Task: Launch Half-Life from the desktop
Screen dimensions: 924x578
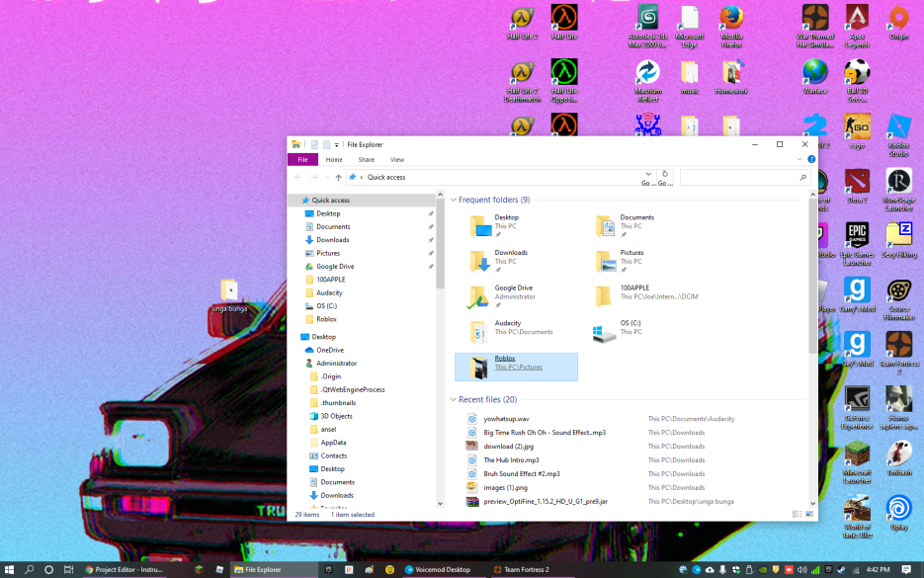Action: coord(565,22)
